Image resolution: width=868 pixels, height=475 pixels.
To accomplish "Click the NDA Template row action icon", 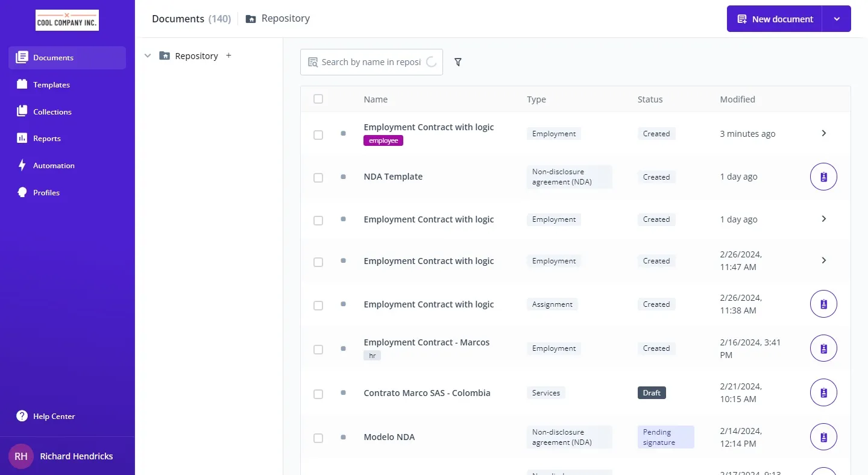I will click(x=823, y=177).
